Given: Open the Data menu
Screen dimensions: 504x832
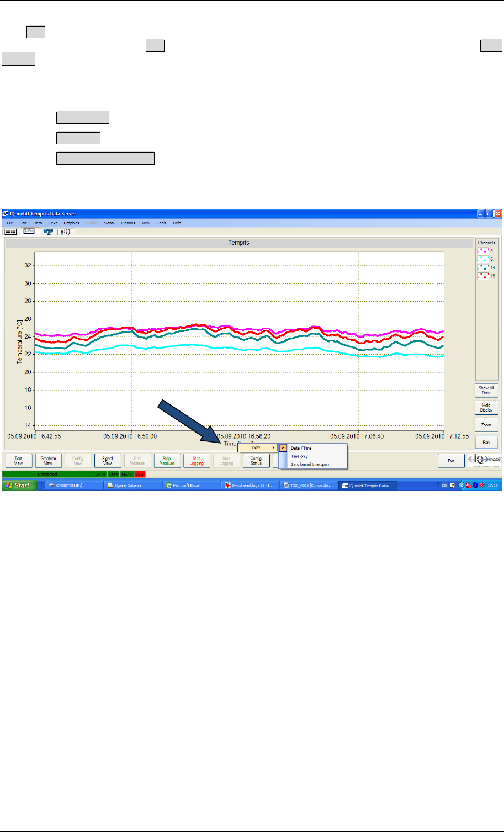Looking at the screenshot, I should pos(38,223).
